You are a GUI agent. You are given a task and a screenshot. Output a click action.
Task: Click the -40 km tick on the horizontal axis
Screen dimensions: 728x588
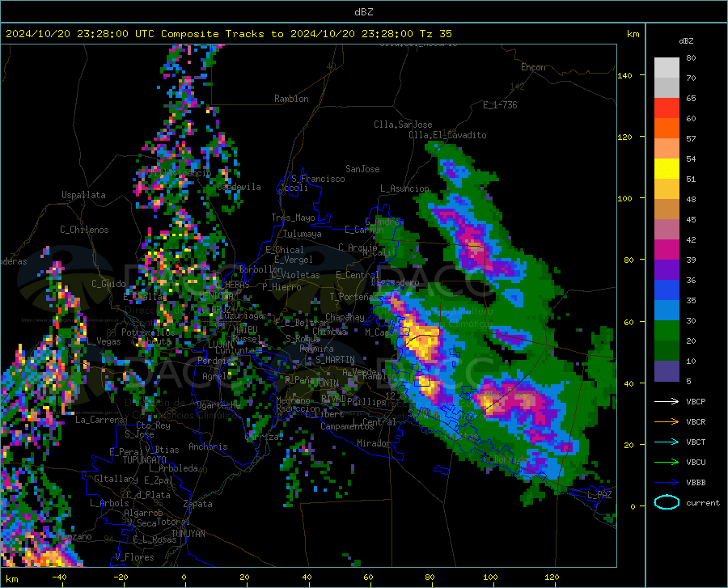59,577
